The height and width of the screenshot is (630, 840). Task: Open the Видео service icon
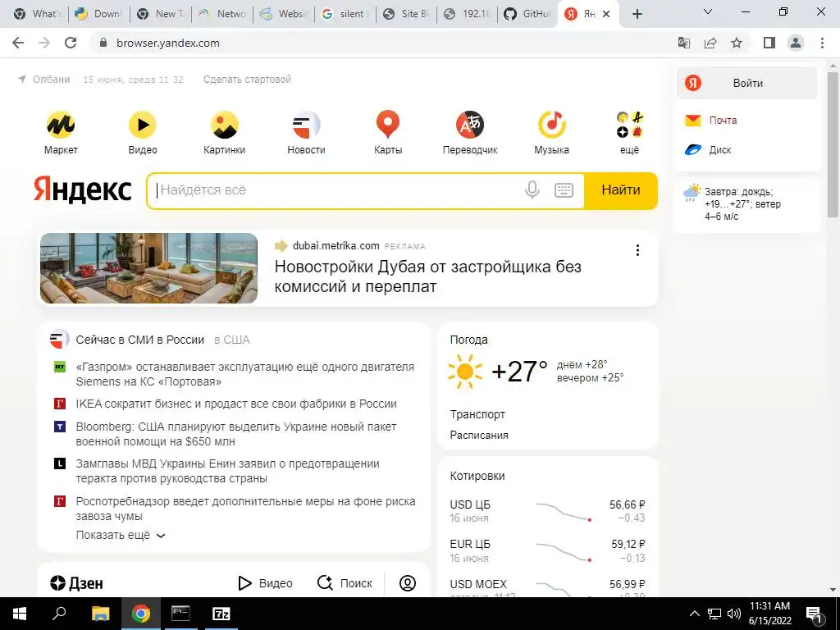(143, 125)
